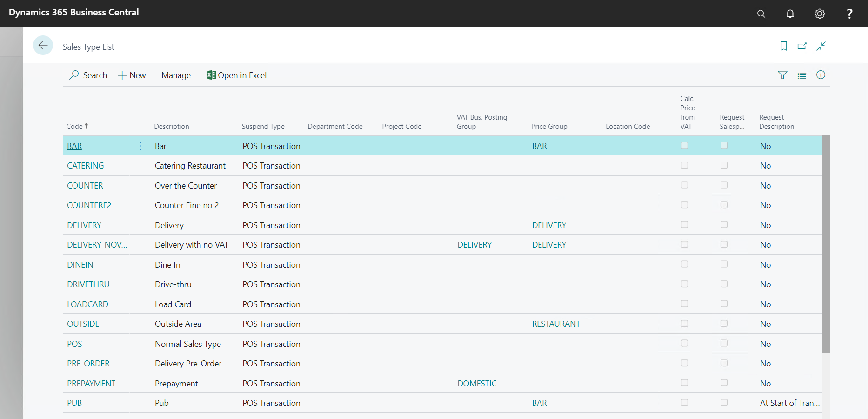Switch list view layout icon
Viewport: 868px width, 419px height.
point(802,75)
